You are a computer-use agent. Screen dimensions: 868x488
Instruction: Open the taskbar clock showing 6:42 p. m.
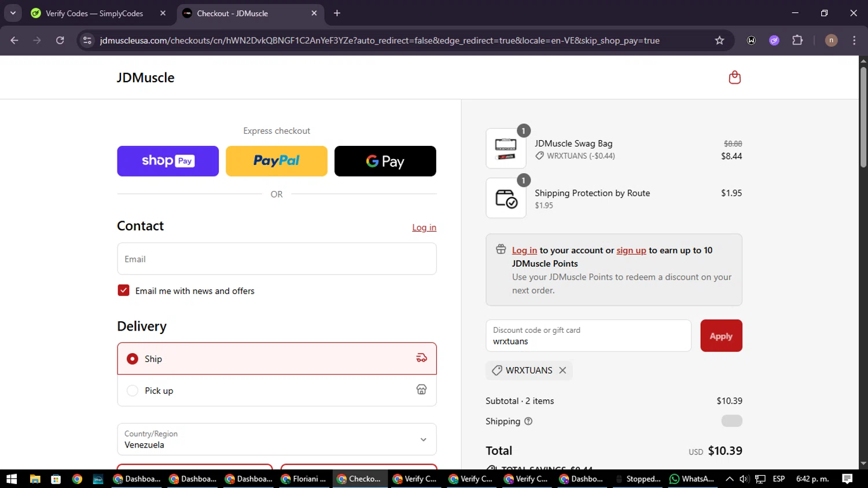point(812,479)
